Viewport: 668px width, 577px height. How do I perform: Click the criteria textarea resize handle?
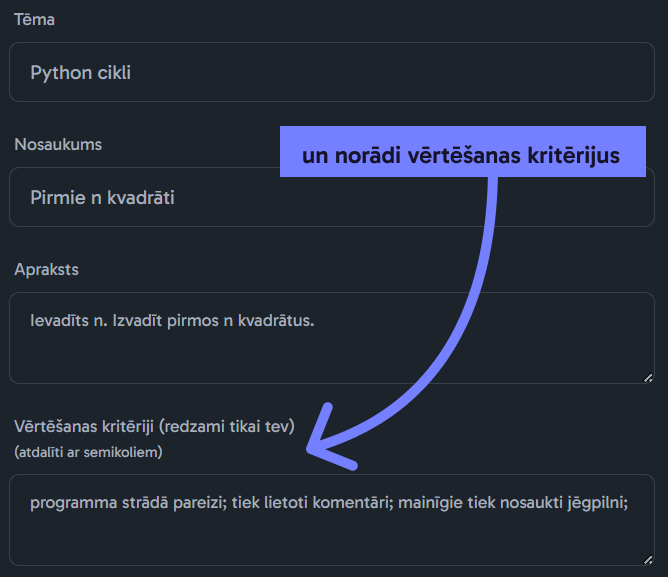click(648, 560)
